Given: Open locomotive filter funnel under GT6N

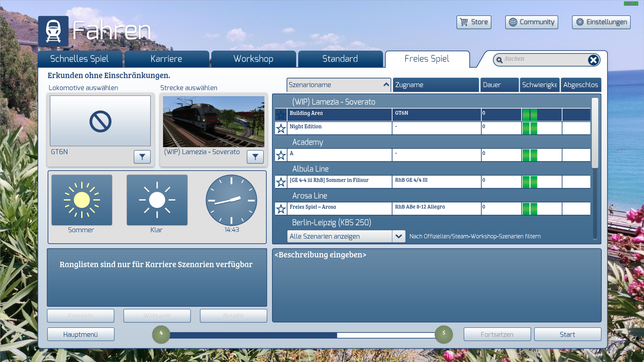Looking at the screenshot, I should (x=142, y=157).
